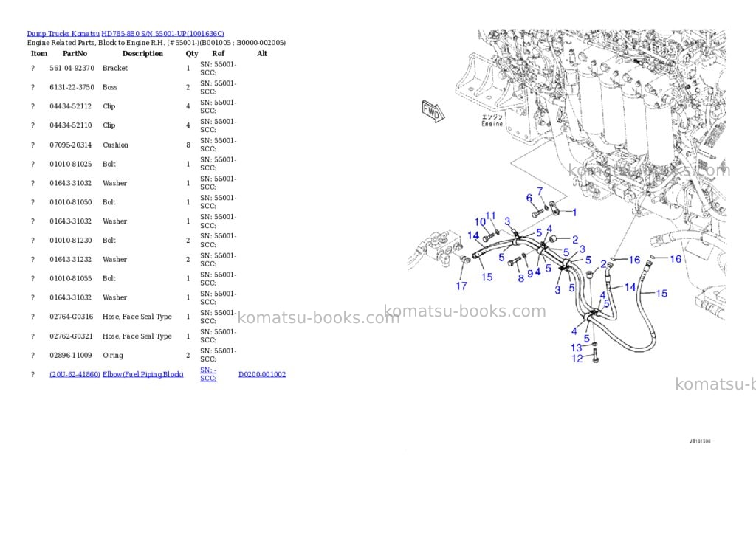This screenshot has height=535, width=756.
Task: Click the FWD direction arrow in the diagram
Action: (433, 112)
